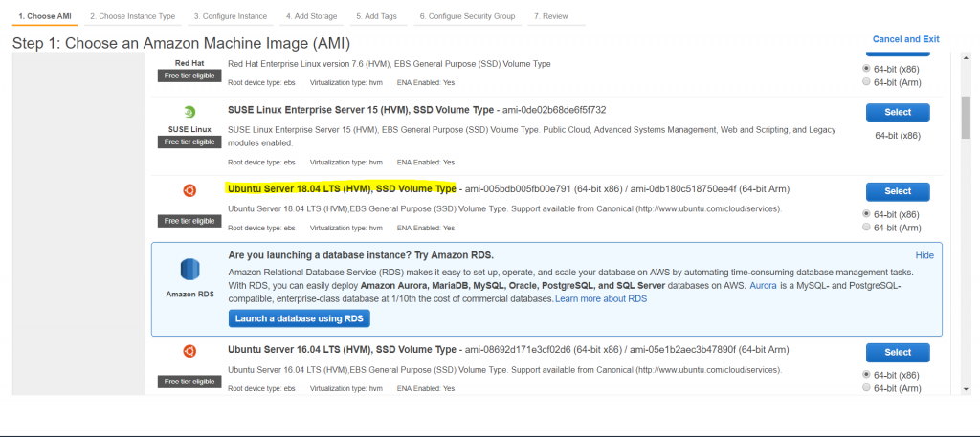Click the highlighted Ubuntu Server 18.04 LTS title
This screenshot has height=437, width=980.
click(342, 188)
